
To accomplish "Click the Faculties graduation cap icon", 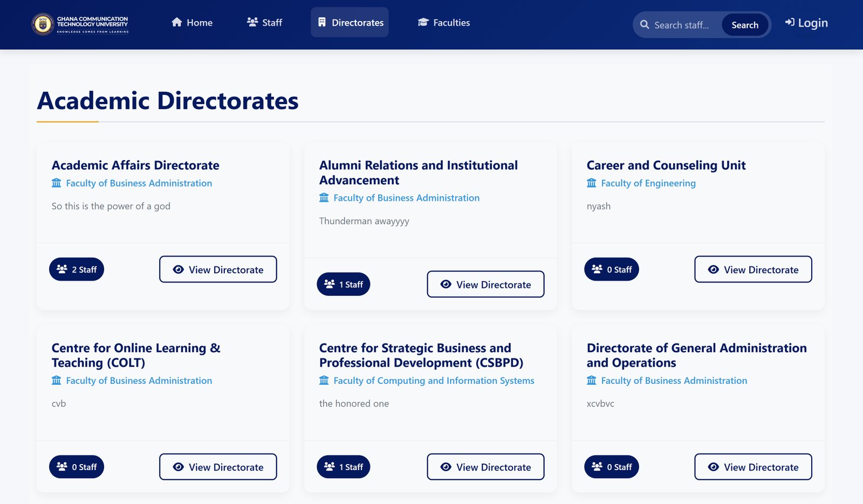I will tap(423, 23).
